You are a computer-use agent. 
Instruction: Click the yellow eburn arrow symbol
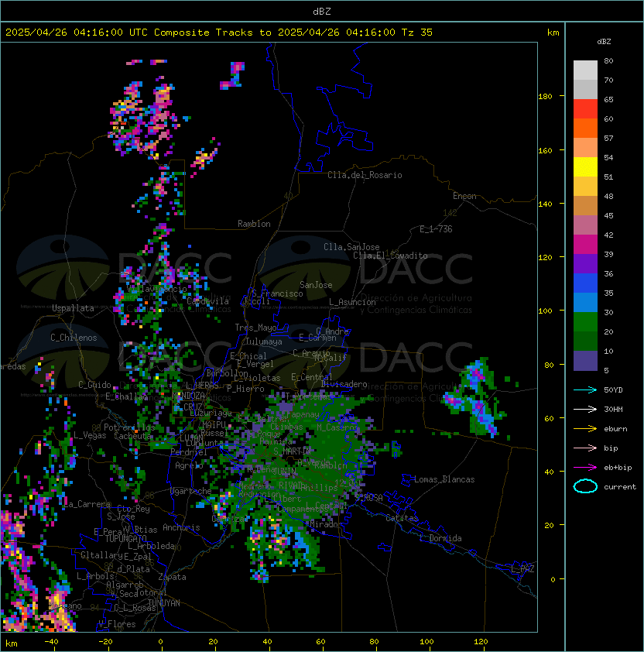click(x=585, y=429)
